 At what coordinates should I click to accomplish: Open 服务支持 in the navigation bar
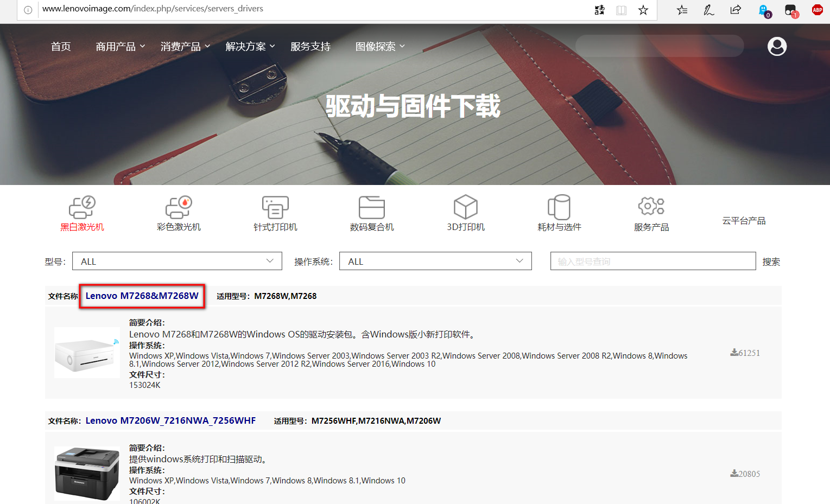[x=311, y=47]
